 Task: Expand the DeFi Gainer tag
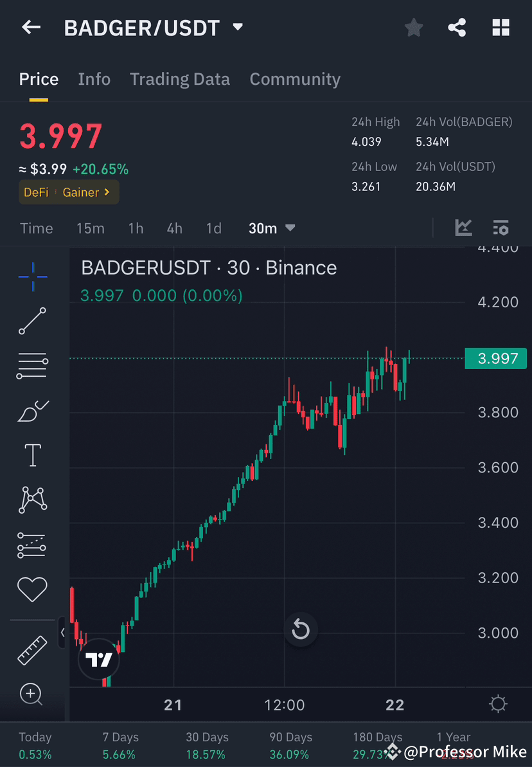coord(69,192)
